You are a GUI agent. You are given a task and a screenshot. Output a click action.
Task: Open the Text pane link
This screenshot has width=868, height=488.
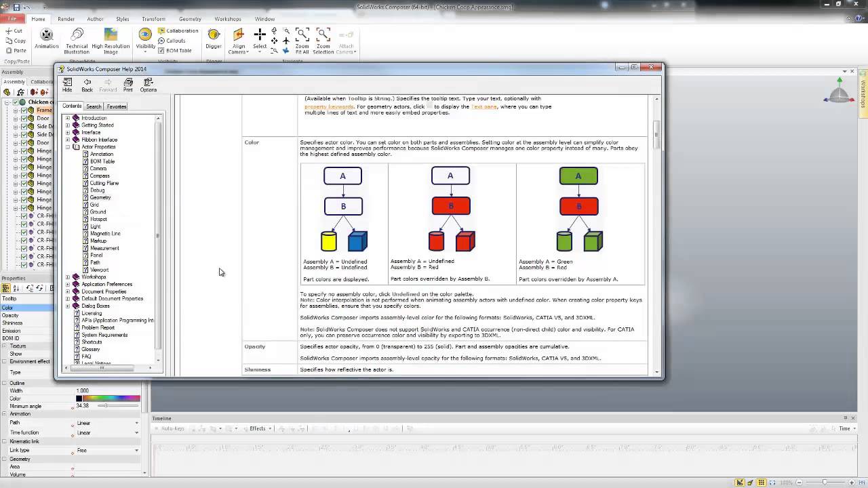[484, 106]
